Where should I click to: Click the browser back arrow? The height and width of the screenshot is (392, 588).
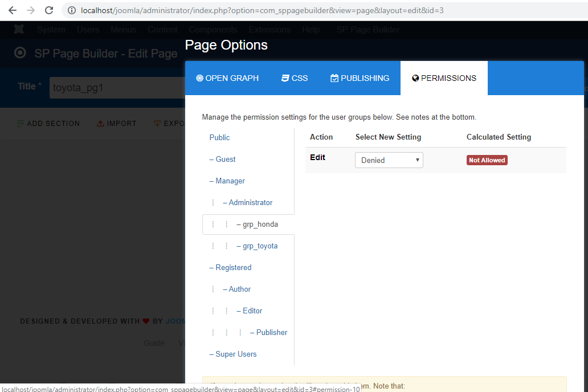point(13,10)
